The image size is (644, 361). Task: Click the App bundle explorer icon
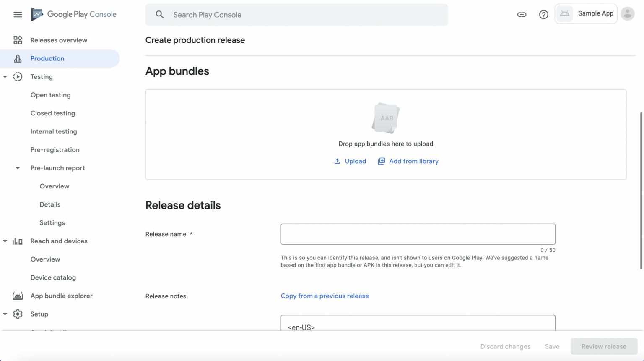[x=18, y=296]
